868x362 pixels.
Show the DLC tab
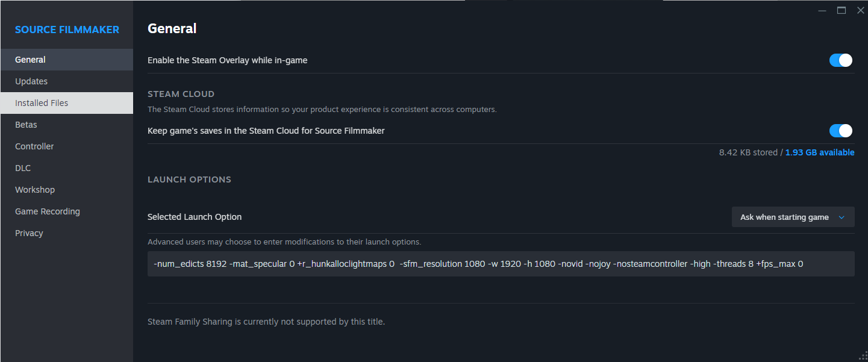point(23,168)
